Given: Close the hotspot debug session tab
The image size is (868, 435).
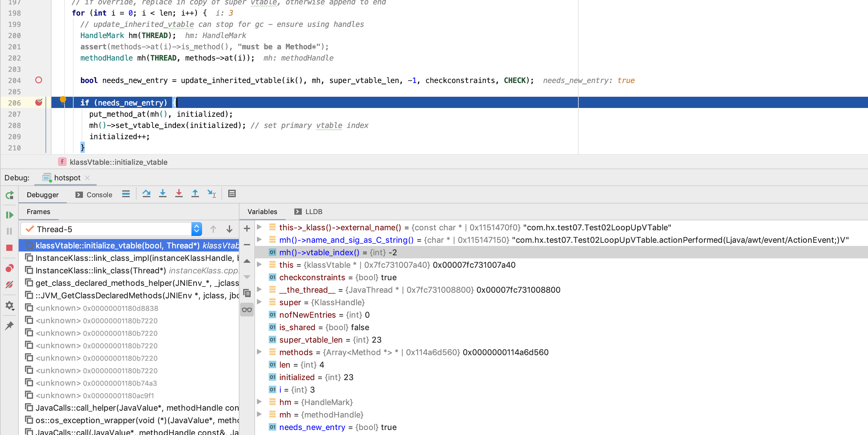Looking at the screenshot, I should [x=87, y=178].
